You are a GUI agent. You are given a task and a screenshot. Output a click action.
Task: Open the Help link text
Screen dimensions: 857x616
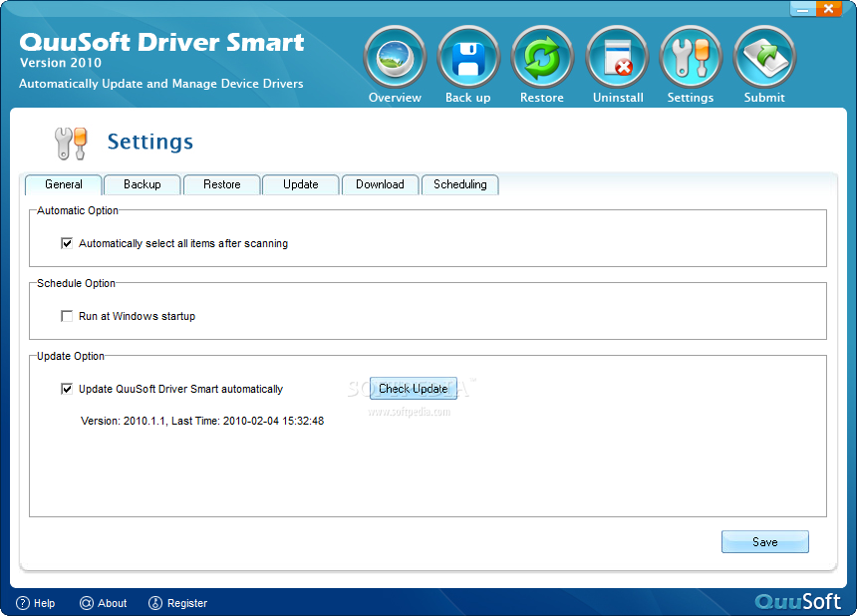[44, 603]
